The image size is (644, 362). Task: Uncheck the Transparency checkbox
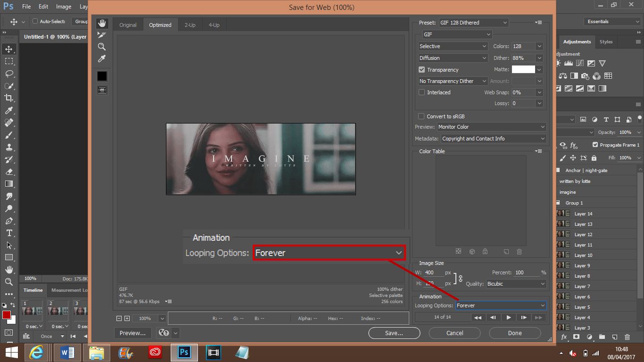click(x=422, y=70)
